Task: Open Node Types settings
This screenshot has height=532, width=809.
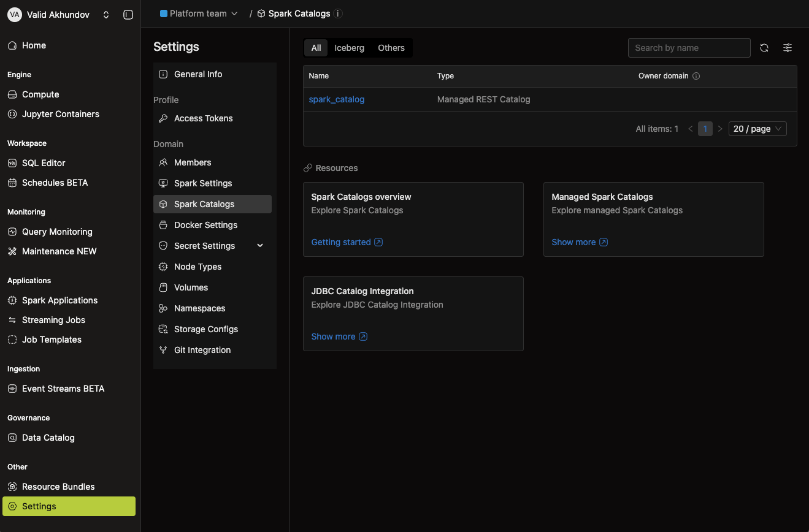Action: [x=212, y=267]
